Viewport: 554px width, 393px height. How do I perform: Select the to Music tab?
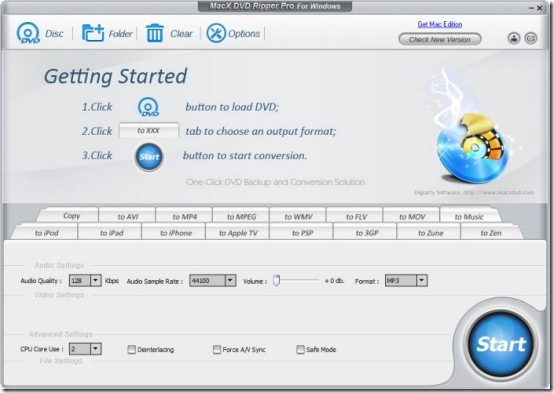pyautogui.click(x=469, y=216)
